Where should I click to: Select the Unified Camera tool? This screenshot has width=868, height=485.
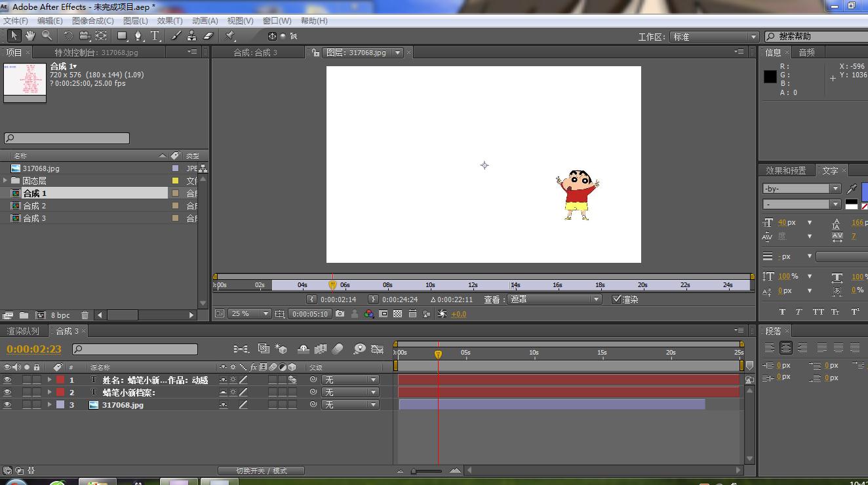tap(85, 35)
